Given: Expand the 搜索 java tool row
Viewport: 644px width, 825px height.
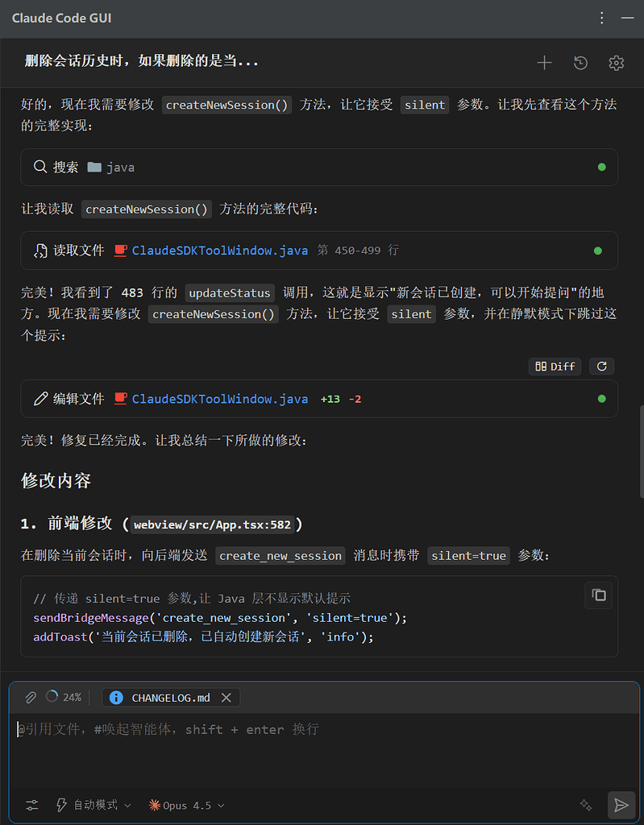Looking at the screenshot, I should click(x=319, y=168).
